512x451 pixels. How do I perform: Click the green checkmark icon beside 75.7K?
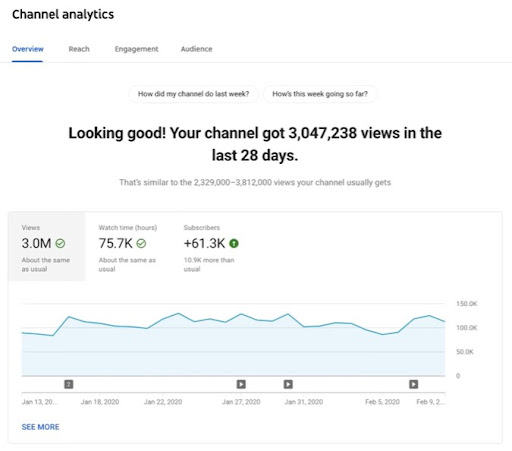(141, 244)
